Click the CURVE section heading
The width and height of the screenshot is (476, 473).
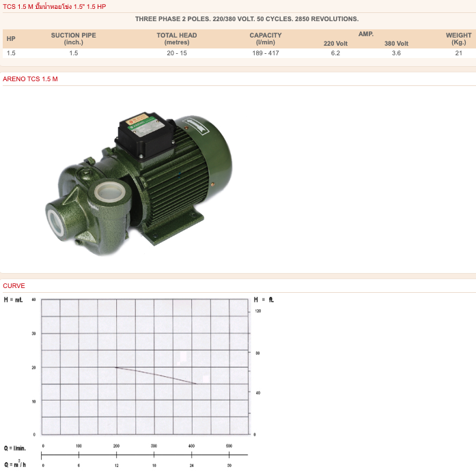14,286
